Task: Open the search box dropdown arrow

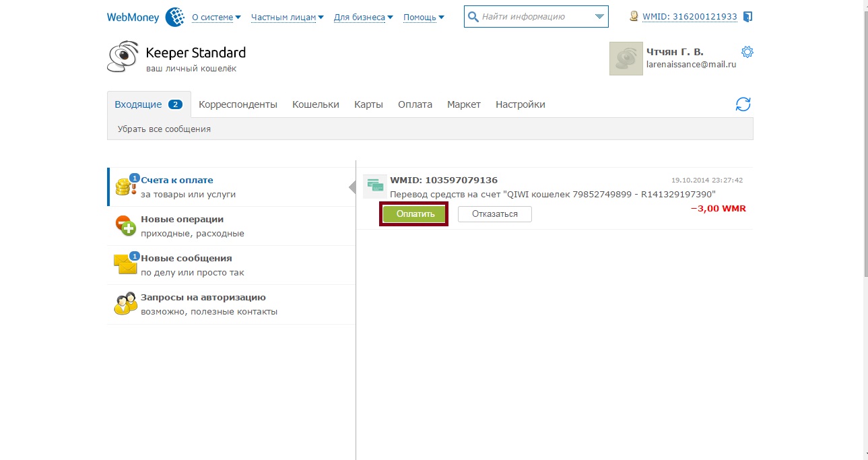Action: (x=599, y=17)
